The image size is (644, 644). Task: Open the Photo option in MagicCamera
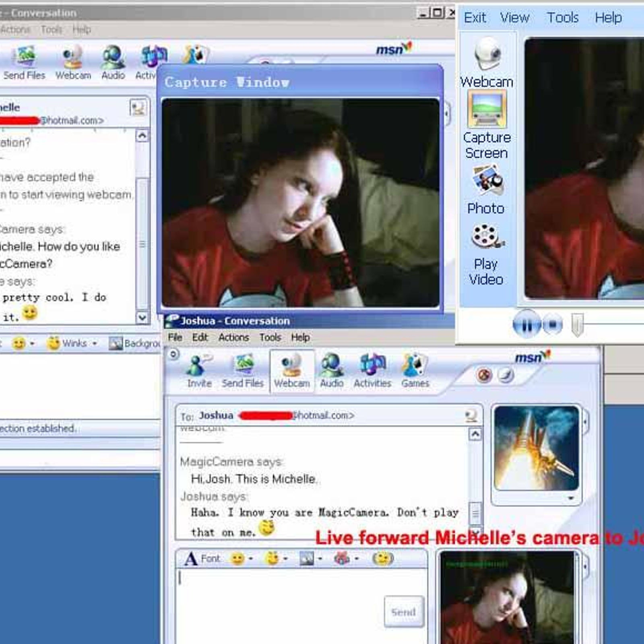[486, 190]
